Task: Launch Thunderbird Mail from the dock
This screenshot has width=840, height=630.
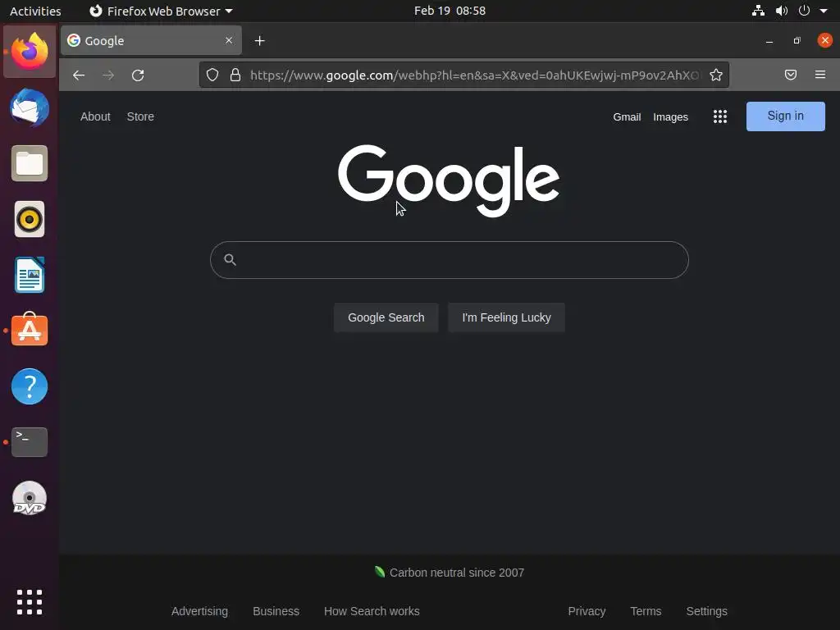Action: (x=30, y=107)
